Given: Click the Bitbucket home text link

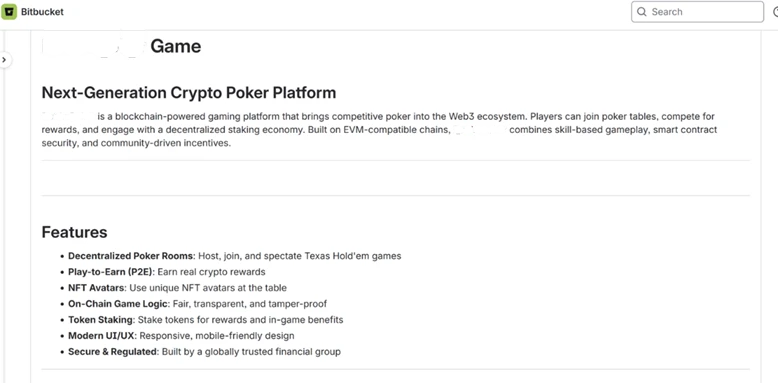Looking at the screenshot, I should tap(42, 12).
